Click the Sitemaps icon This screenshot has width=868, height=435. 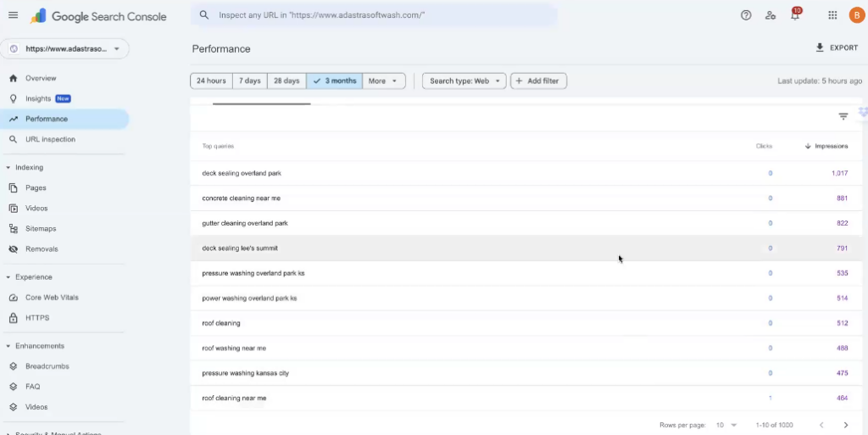(x=14, y=229)
